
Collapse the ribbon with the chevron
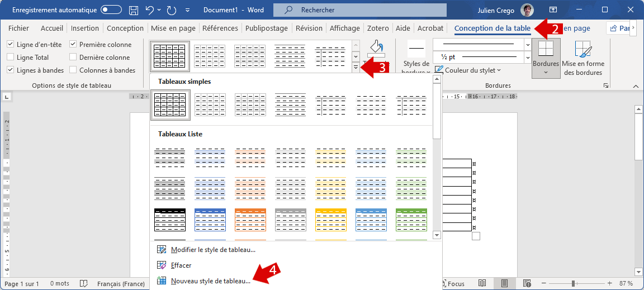point(636,86)
